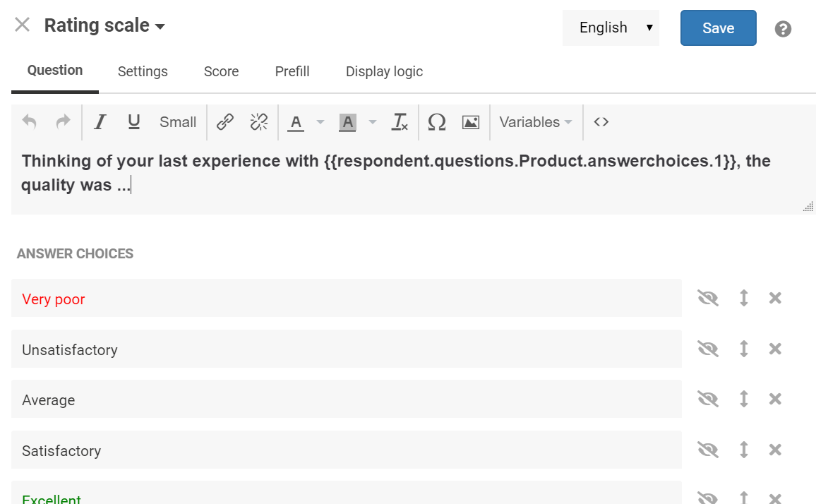Viewport: 816px width, 504px height.
Task: Click the reorder handle for Average
Action: point(744,399)
